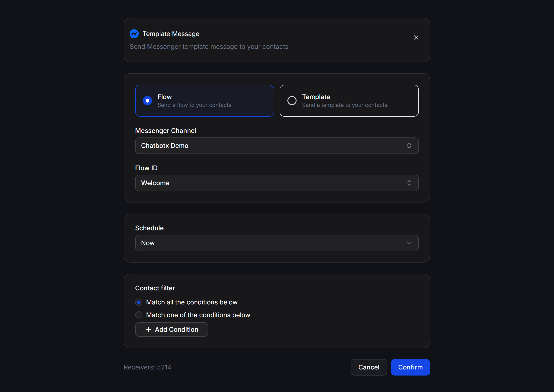The image size is (554, 392).
Task: Click the Cancel button
Action: [x=369, y=367]
